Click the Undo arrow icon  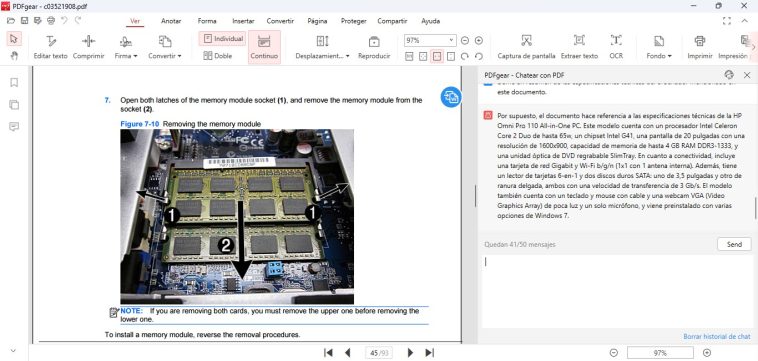[64, 21]
